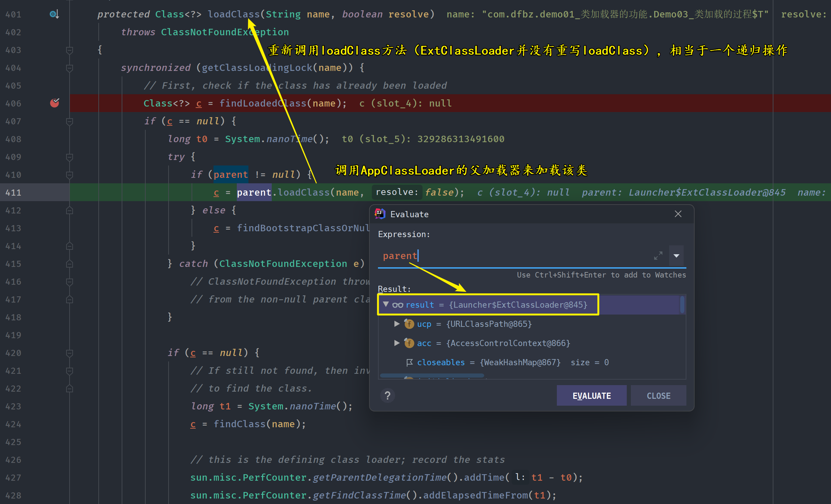This screenshot has width=831, height=504.
Task: Click the IntelliJ logo in Evaluate dialog
Action: pyautogui.click(x=380, y=214)
